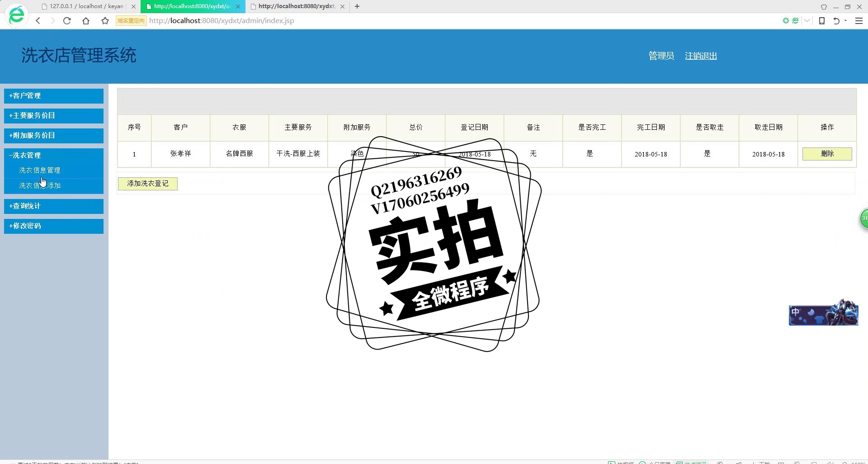
Task: Close the third localhost xydxt tab
Action: point(342,6)
